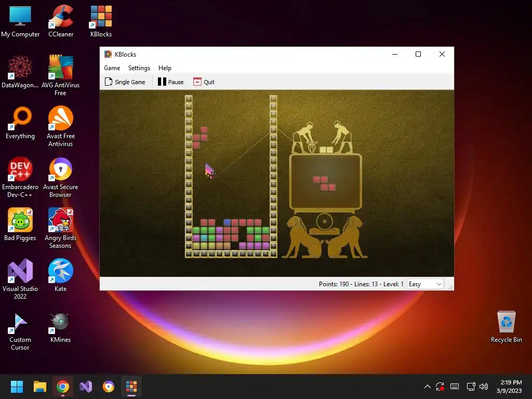Select the AVG AntiVirus Free shortcut
Image resolution: width=532 pixels, height=399 pixels.
(60, 75)
